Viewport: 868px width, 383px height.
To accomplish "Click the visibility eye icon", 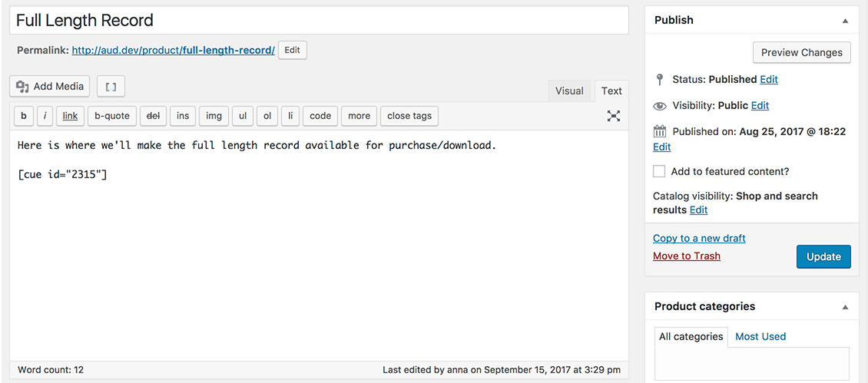I will (659, 106).
